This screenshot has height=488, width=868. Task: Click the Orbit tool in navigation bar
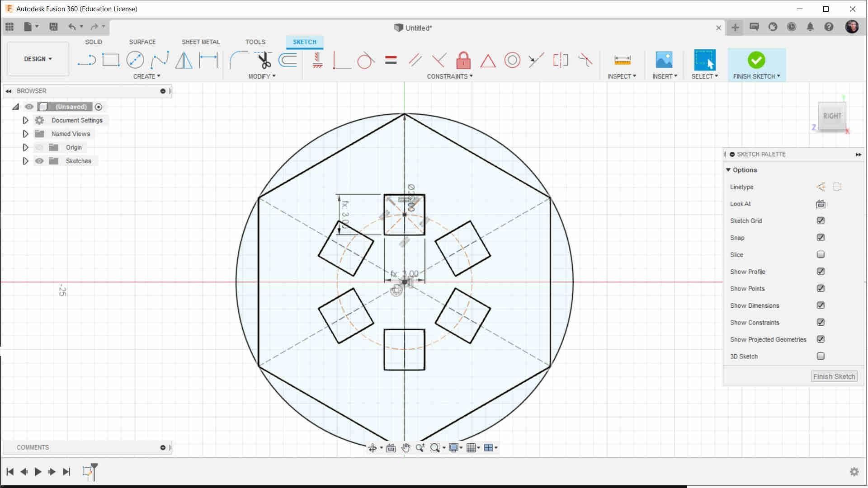coord(373,447)
